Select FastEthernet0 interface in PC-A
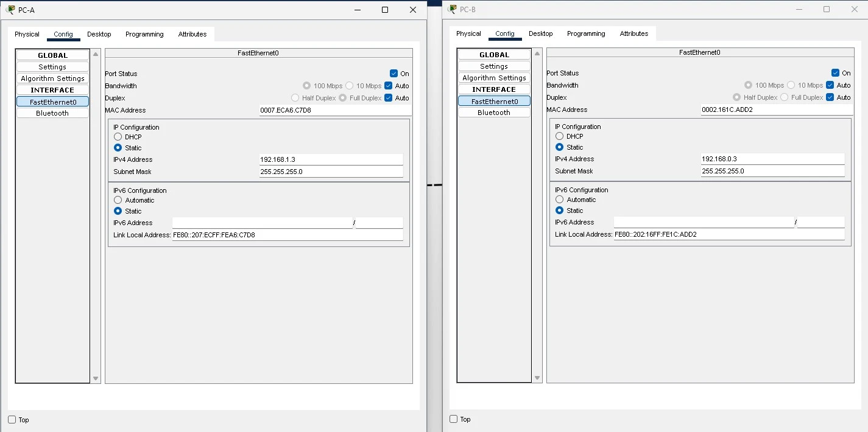The image size is (868, 432). pyautogui.click(x=52, y=102)
